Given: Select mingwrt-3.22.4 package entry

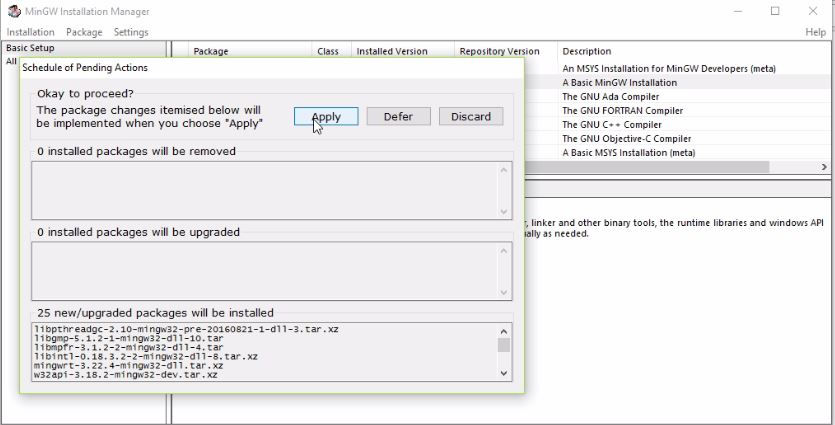Looking at the screenshot, I should 128,365.
